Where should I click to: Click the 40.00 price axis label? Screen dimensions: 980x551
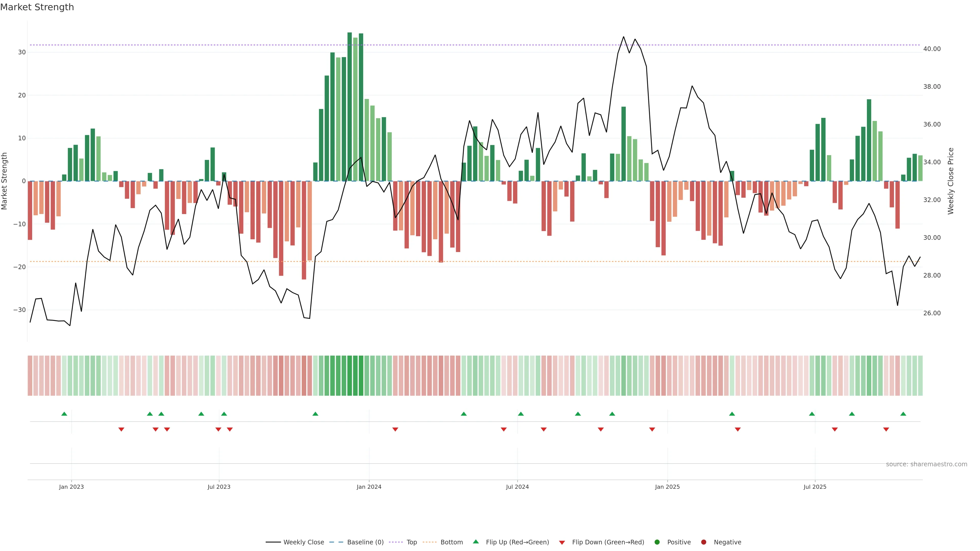932,49
